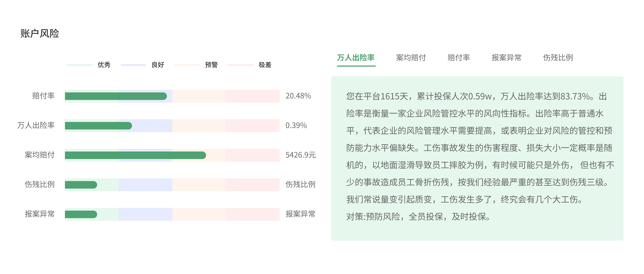Click the green 赔付率 progress bar
The width and height of the screenshot is (644, 274).
[x=116, y=96]
